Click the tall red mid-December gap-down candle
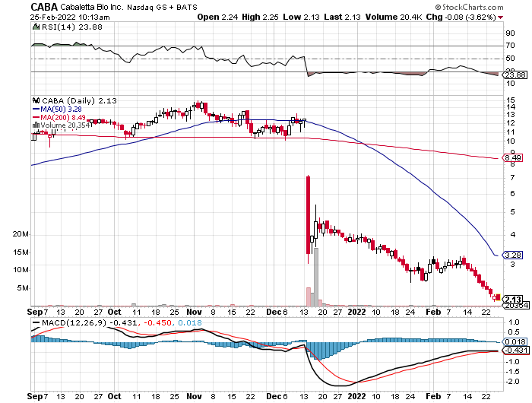 point(309,215)
